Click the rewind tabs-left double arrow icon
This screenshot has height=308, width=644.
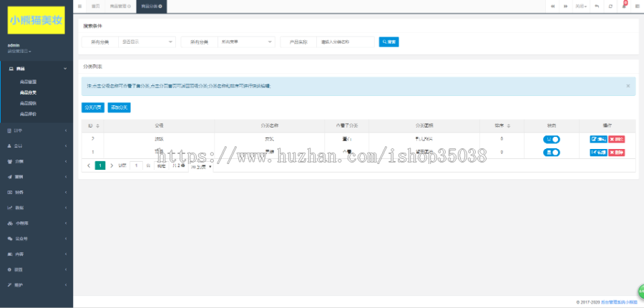coord(553,6)
